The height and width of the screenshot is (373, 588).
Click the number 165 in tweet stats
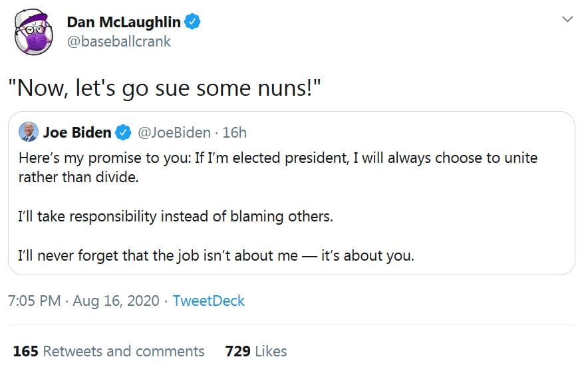click(x=25, y=351)
